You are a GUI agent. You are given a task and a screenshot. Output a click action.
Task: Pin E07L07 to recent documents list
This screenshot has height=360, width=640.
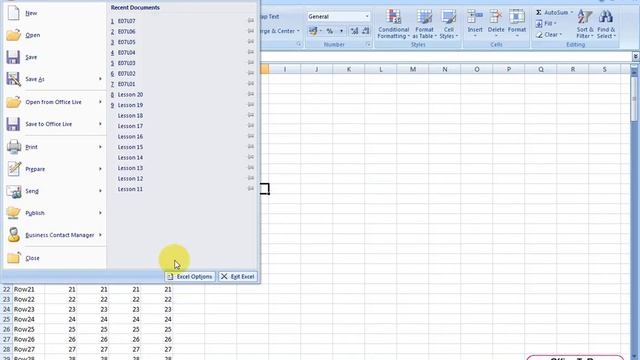click(x=251, y=20)
